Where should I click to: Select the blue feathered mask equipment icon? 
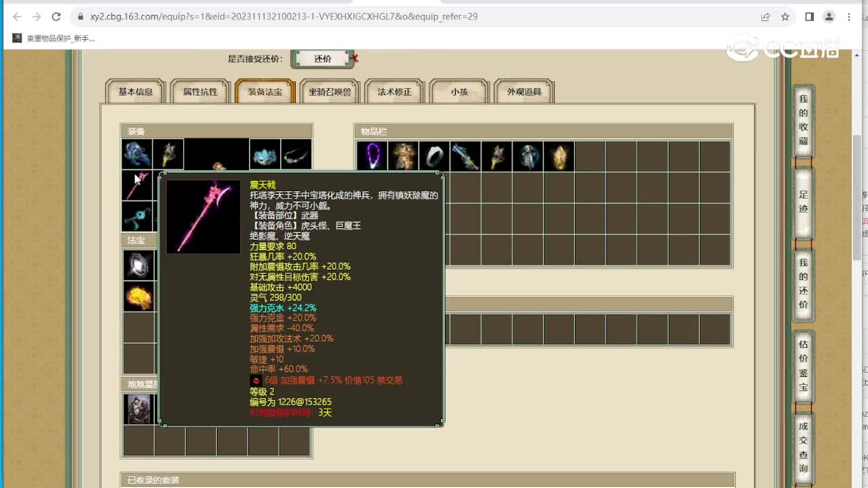(x=264, y=154)
